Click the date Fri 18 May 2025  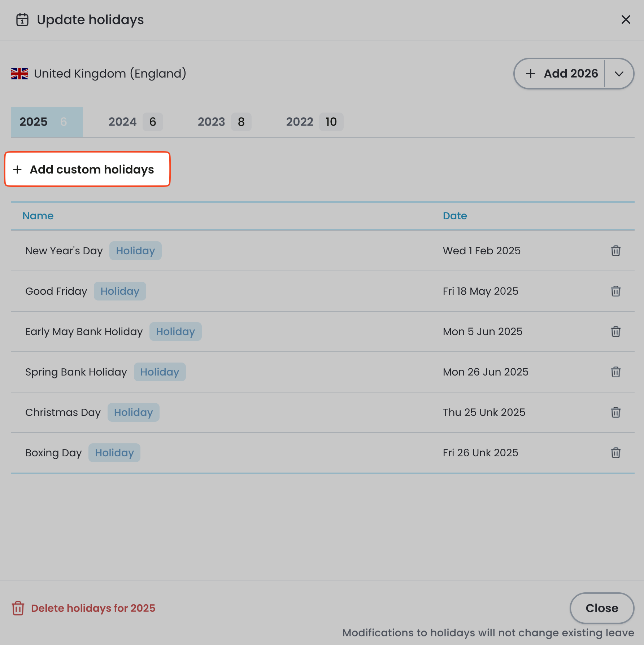480,291
